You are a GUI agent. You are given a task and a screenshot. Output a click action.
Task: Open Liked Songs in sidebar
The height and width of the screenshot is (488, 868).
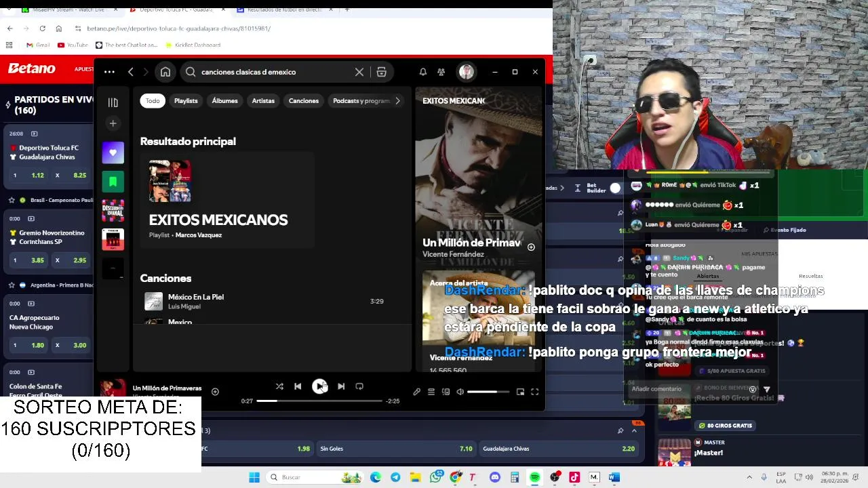click(113, 152)
